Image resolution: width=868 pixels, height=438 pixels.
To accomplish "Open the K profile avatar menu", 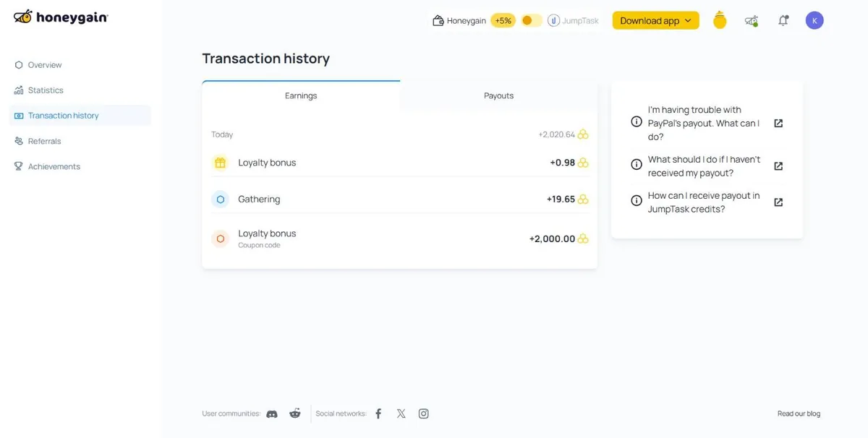I will click(814, 20).
